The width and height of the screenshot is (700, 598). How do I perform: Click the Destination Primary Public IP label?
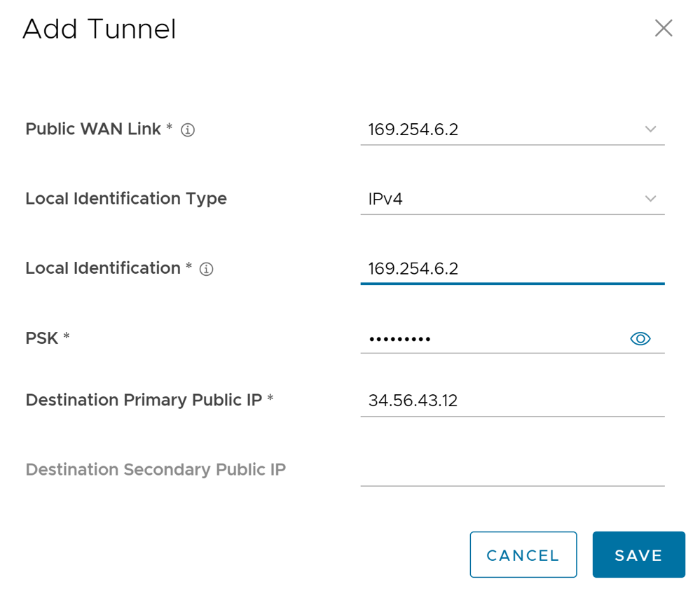144,400
